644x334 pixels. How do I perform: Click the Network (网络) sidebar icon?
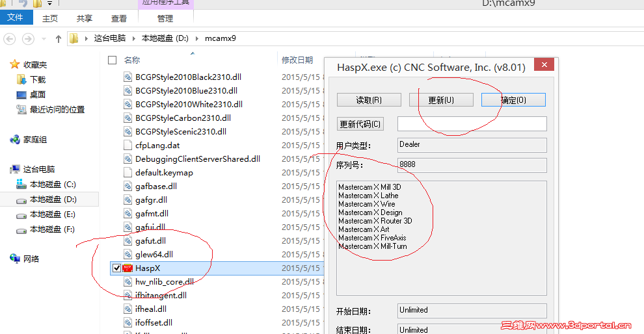pyautogui.click(x=15, y=259)
